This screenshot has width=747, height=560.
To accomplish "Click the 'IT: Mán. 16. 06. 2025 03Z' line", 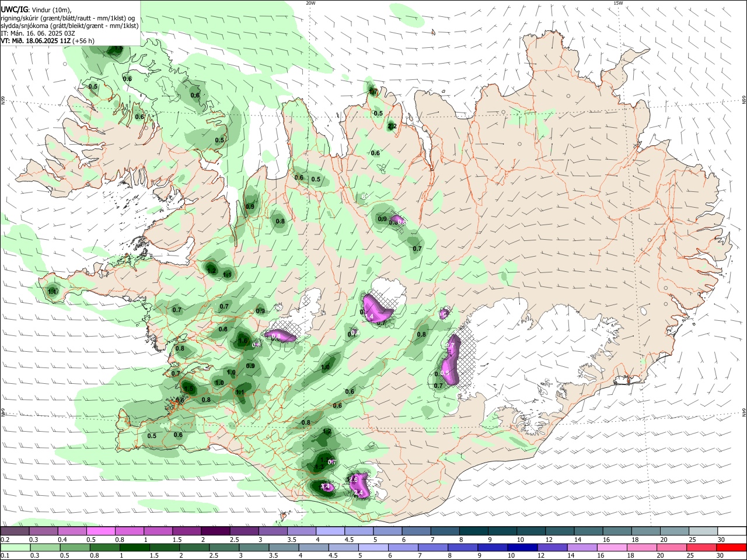I will (x=38, y=33).
